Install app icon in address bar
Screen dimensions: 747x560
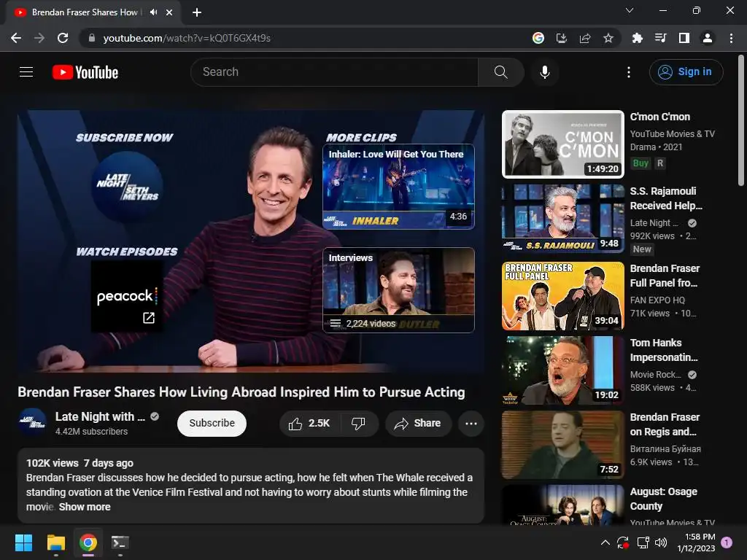point(562,38)
